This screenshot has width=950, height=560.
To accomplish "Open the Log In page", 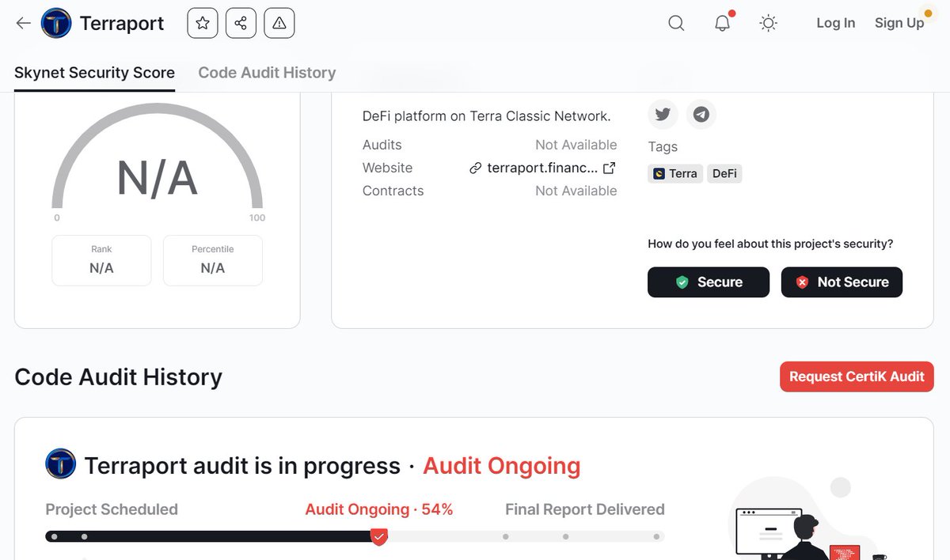I will (836, 23).
